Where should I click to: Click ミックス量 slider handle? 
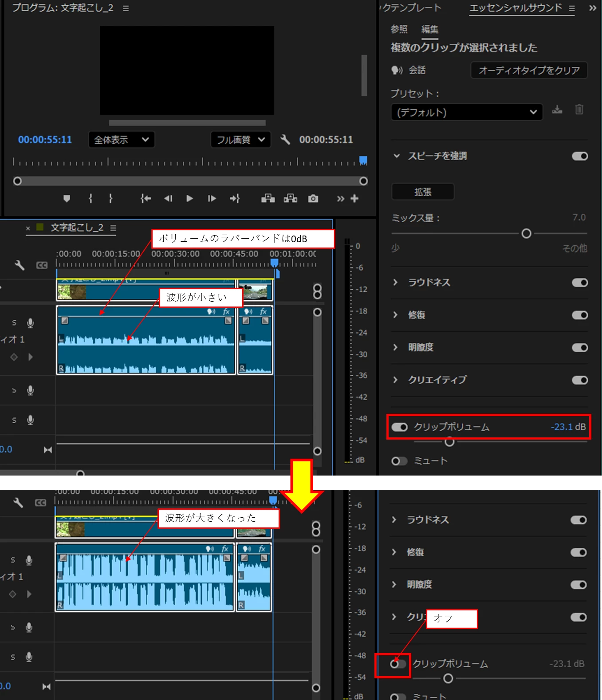(x=526, y=233)
